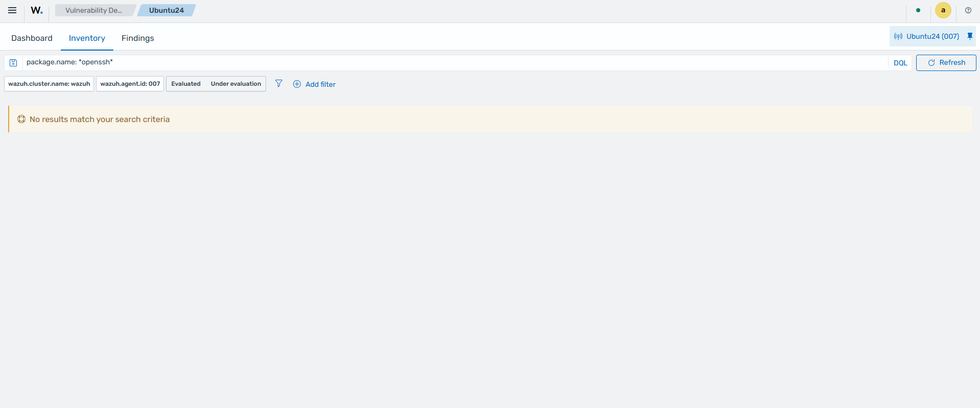Screen dimensions: 980x408
Task: Select the Inventory tab
Action: coord(87,38)
